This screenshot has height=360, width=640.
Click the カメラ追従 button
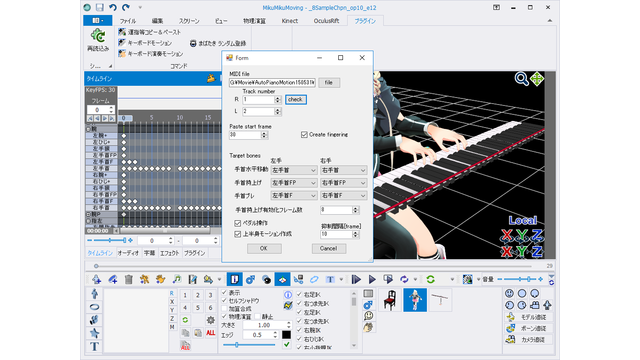pos(529,340)
